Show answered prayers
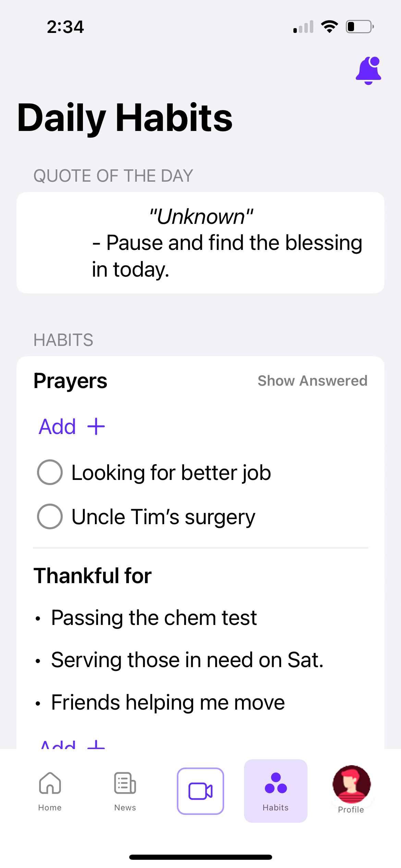 [312, 381]
